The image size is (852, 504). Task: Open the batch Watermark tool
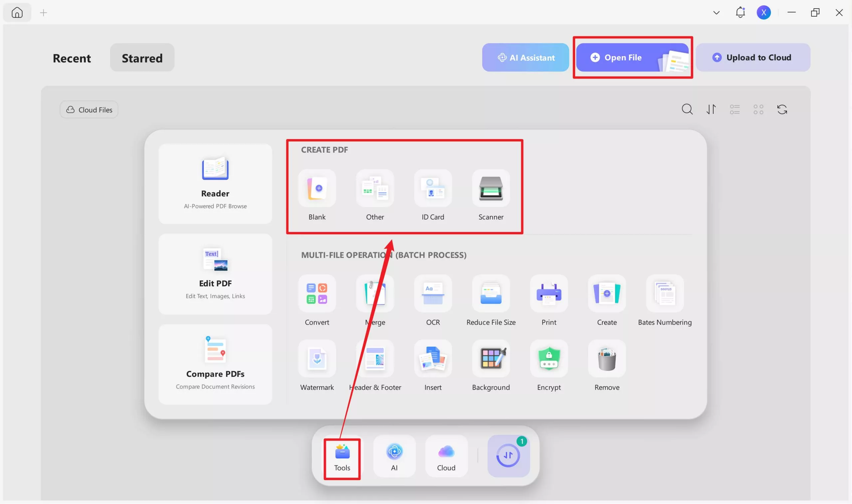coord(317,359)
